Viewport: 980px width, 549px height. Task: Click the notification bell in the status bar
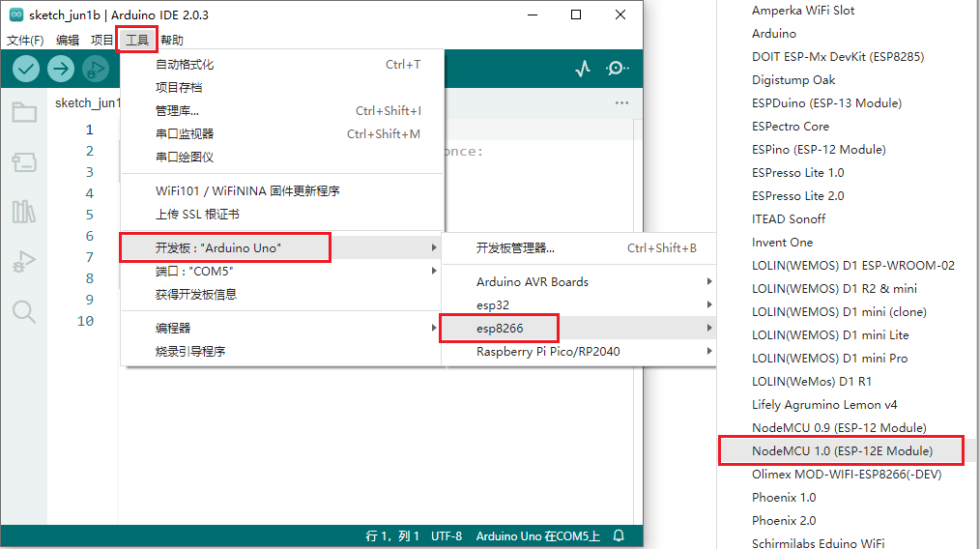(x=619, y=535)
